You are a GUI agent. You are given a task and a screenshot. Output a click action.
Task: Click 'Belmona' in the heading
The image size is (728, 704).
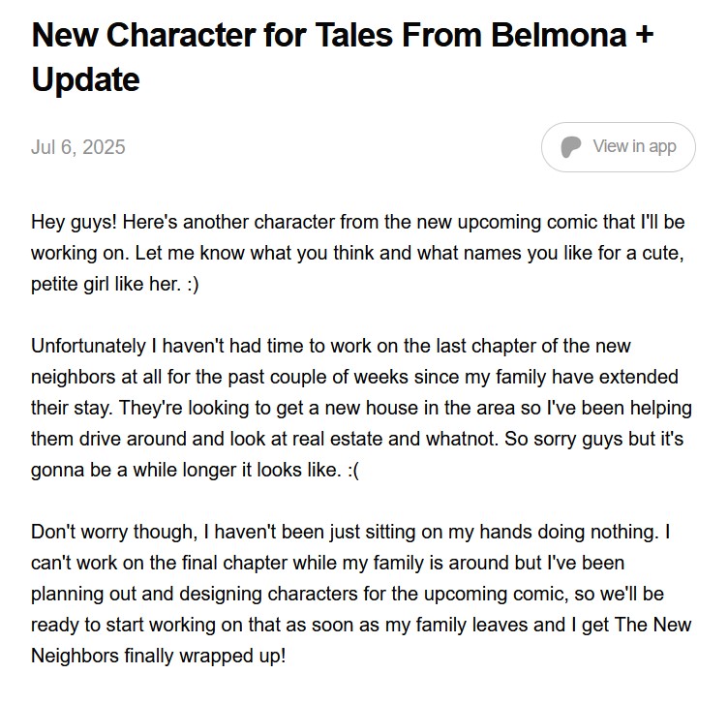click(559, 35)
